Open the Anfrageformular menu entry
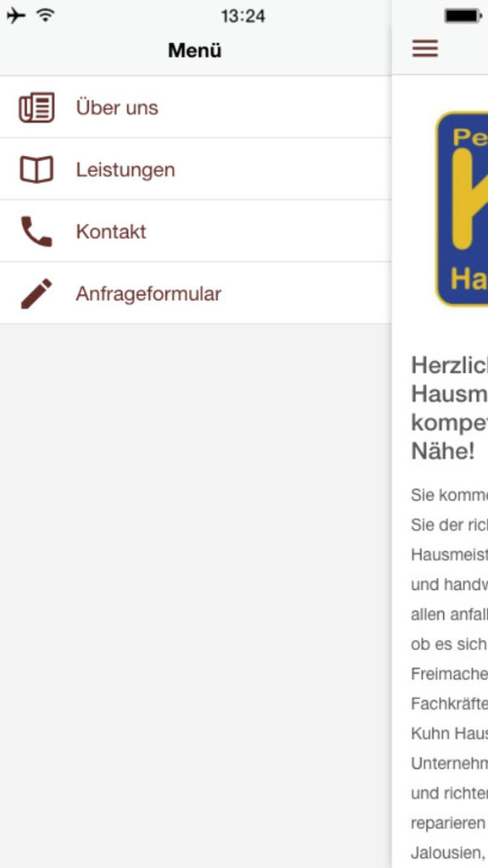Viewport: 488px width, 868px height. [x=196, y=293]
